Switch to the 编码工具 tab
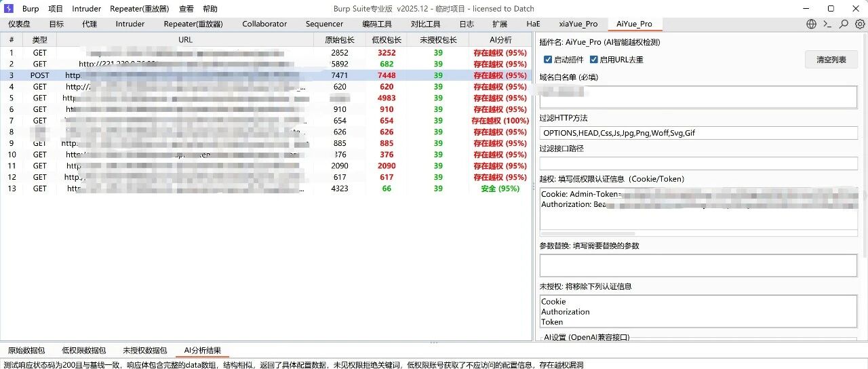 [x=378, y=24]
